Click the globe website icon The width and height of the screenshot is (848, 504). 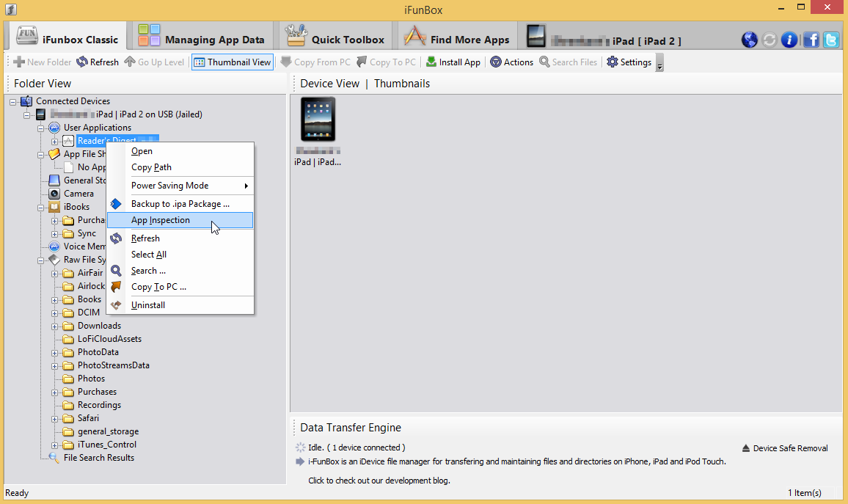(749, 40)
